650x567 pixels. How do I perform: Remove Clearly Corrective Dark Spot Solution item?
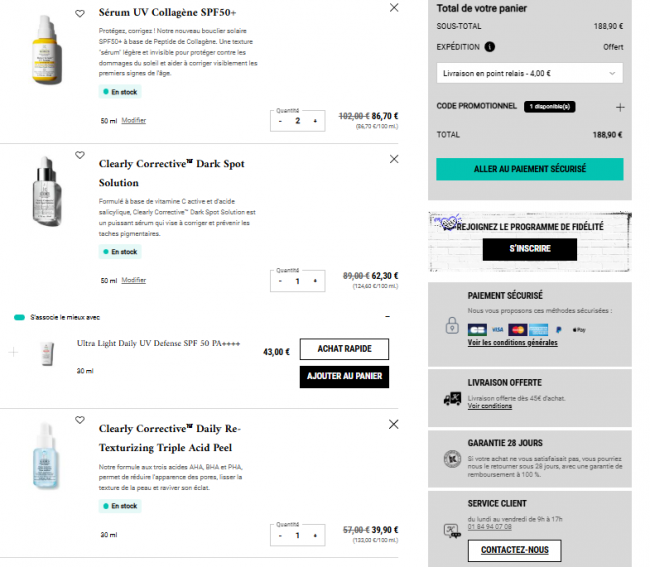click(394, 159)
